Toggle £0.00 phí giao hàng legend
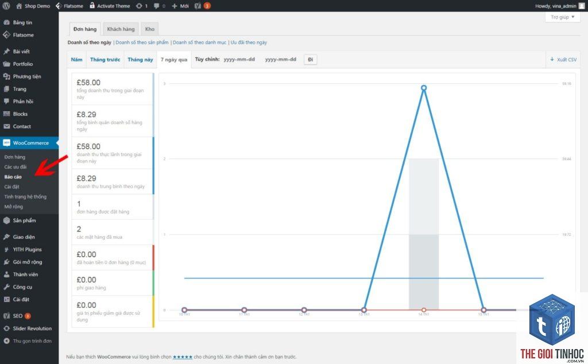The width and height of the screenshot is (588, 364). [x=113, y=283]
